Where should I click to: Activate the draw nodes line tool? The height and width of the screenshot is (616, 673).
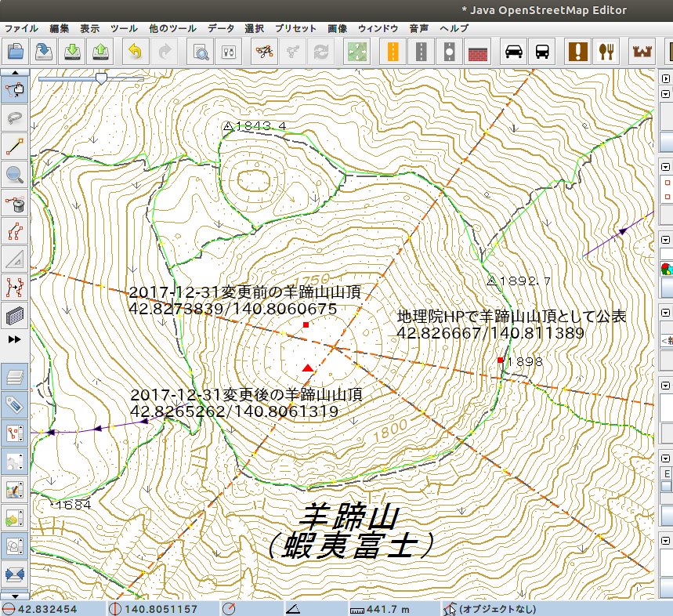coord(15,147)
